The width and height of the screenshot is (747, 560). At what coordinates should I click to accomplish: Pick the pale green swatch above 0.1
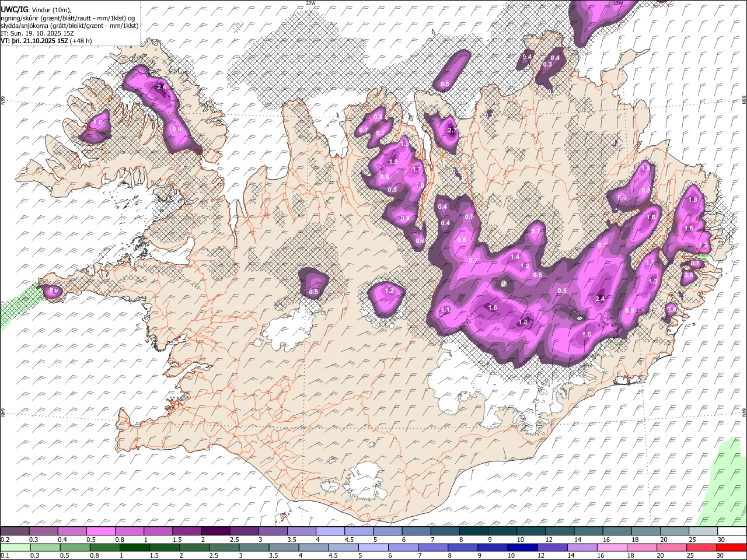coord(15,547)
